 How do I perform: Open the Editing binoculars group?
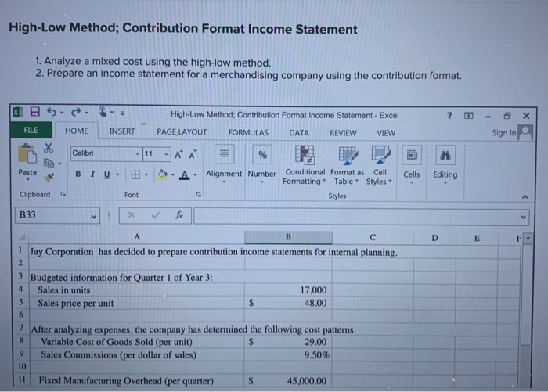[445, 155]
